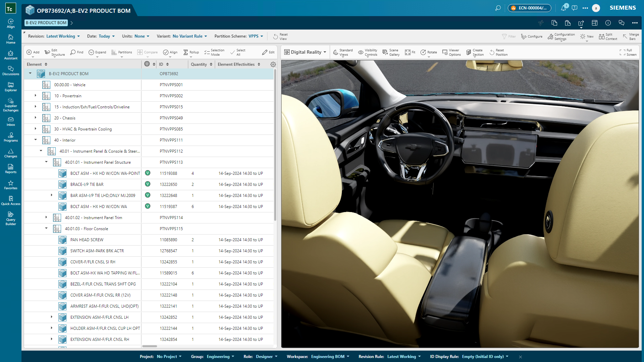Click the Fit view icon
The image size is (644, 362).
point(410,52)
